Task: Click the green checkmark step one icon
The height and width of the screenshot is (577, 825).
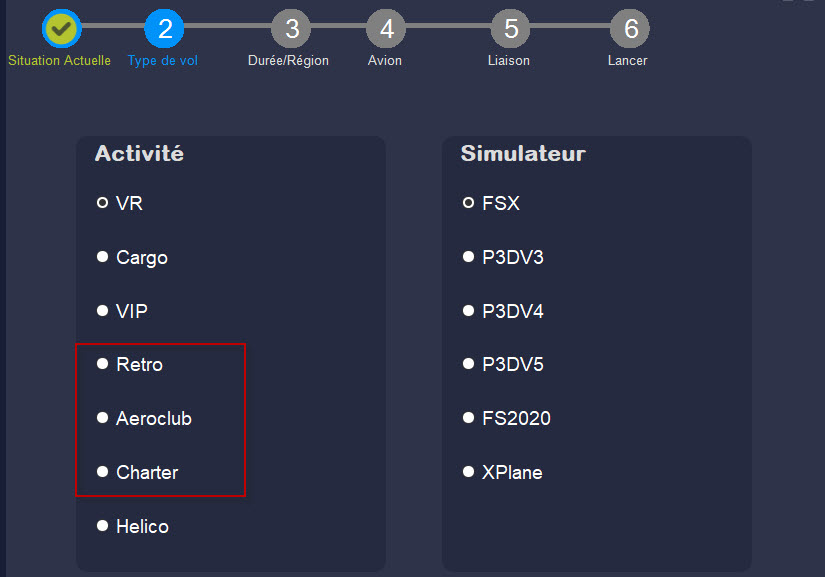Action: 62,28
